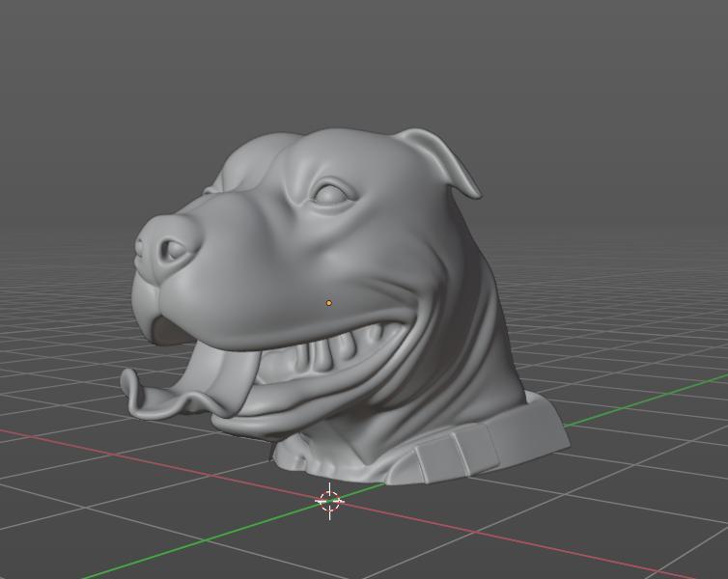728x579 pixels.
Task: Click the dog's nose nostril
Action: click(173, 251)
